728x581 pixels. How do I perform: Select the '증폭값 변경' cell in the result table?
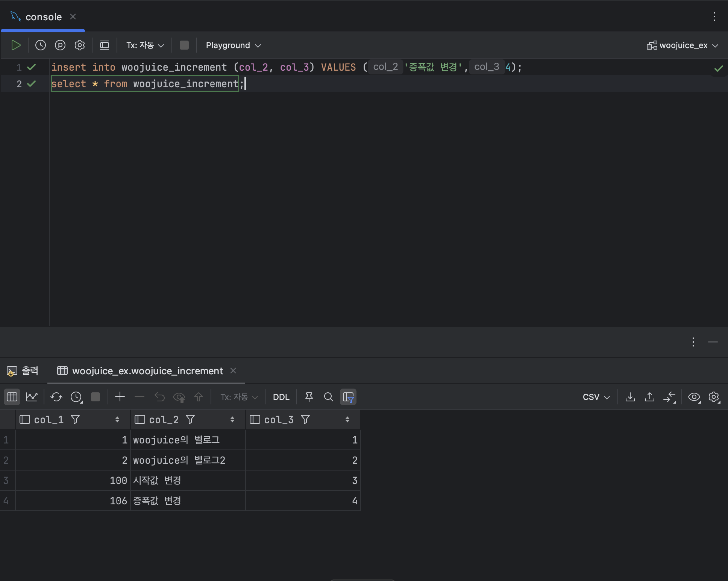188,501
